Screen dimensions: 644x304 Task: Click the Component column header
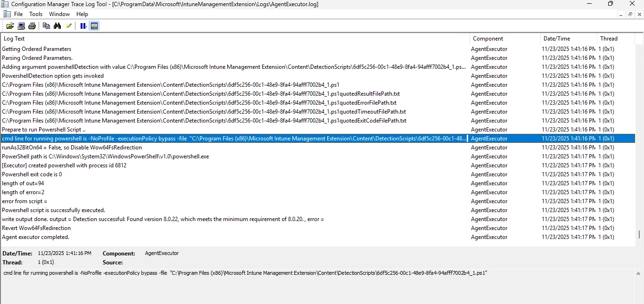[505, 39]
